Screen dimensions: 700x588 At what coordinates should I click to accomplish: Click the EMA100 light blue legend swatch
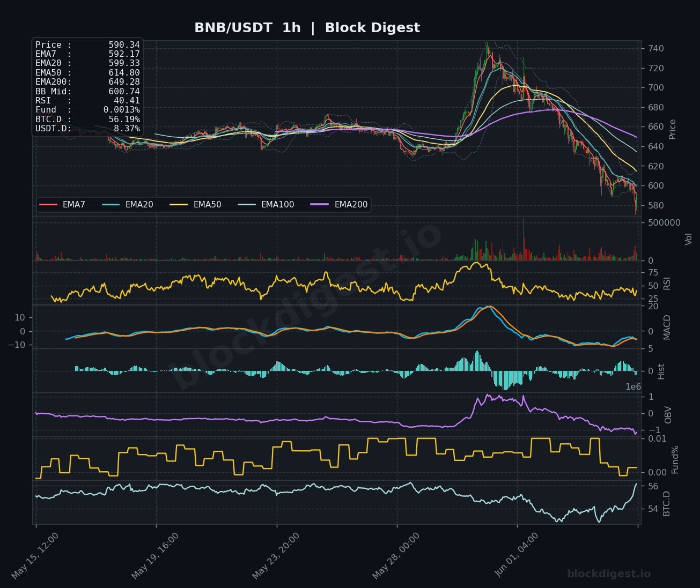[x=247, y=205]
